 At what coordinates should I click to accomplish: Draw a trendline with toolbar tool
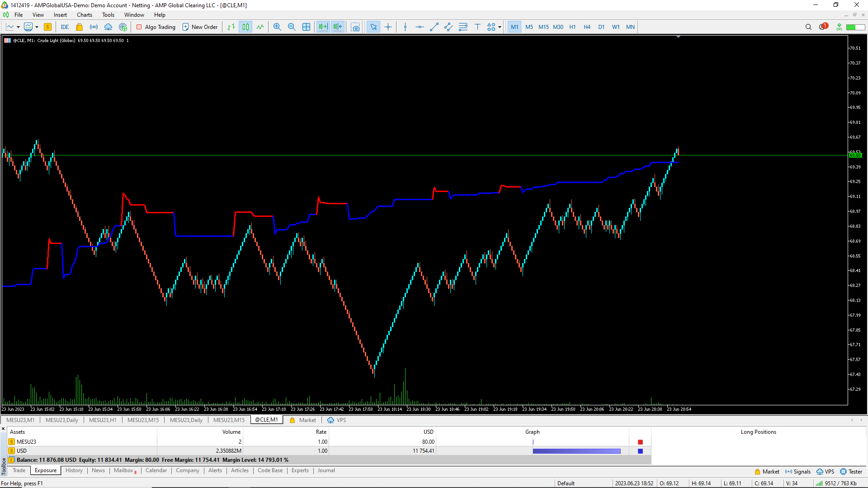coord(434,27)
